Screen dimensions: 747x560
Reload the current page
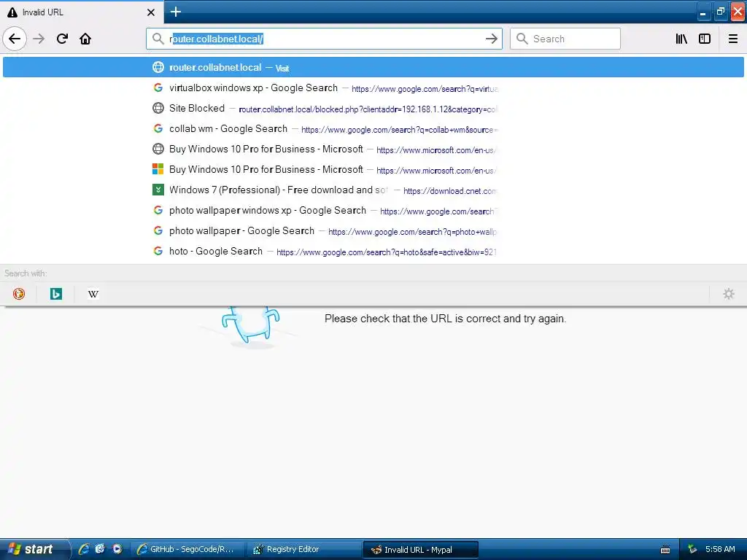click(62, 39)
